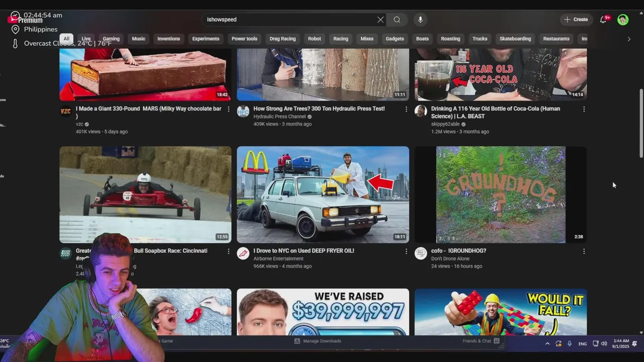This screenshot has height=362, width=644.
Task: Play the white Volkswagen McDonald's thumbnail
Action: pyautogui.click(x=323, y=195)
